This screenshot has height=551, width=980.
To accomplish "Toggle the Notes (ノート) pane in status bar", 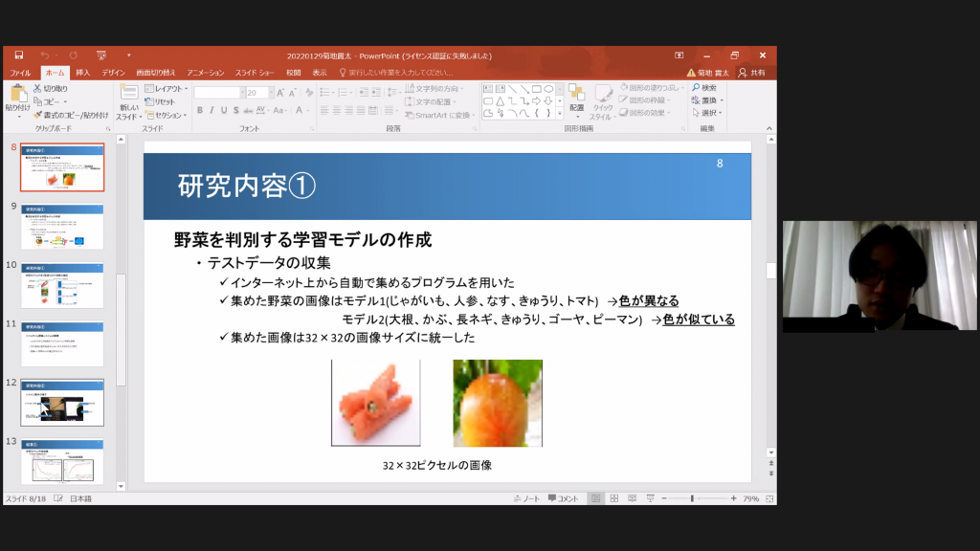I will click(x=526, y=498).
